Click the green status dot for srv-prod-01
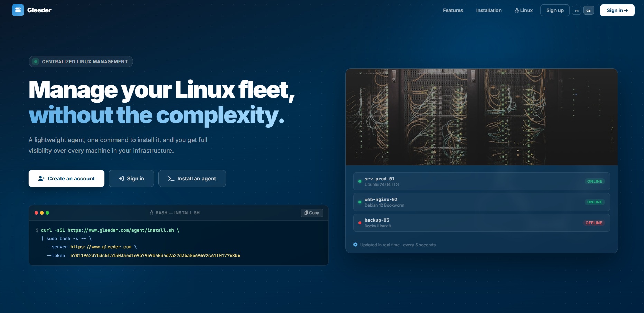 tap(360, 181)
